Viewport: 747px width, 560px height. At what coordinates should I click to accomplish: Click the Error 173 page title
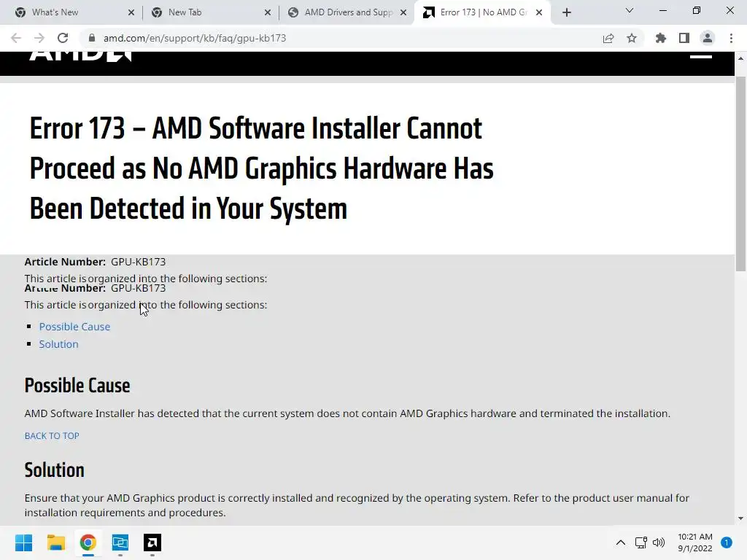coord(261,168)
